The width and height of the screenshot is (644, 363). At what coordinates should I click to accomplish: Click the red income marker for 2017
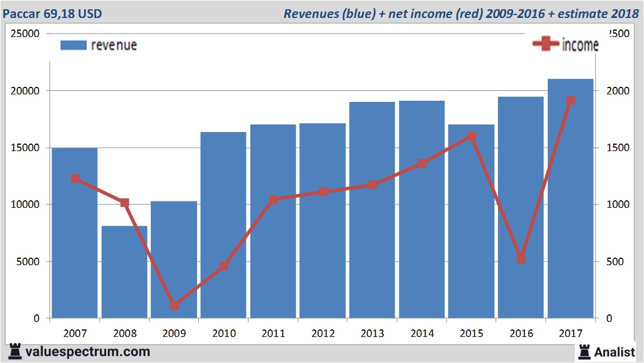[570, 100]
